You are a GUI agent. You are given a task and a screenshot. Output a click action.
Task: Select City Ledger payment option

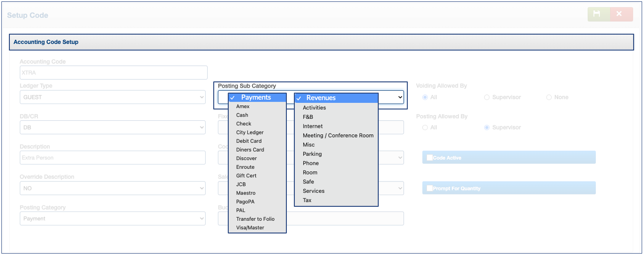tap(250, 132)
